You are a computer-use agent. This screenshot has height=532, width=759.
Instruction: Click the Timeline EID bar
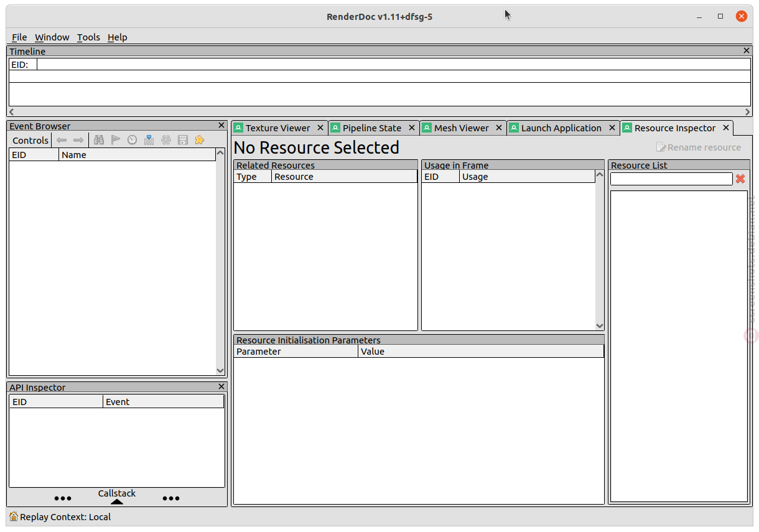click(x=393, y=64)
